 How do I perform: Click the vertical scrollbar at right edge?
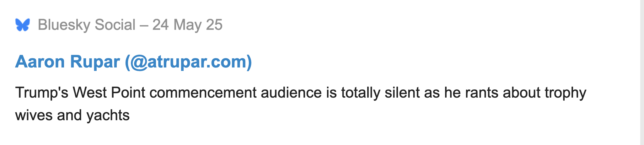pos(642,72)
